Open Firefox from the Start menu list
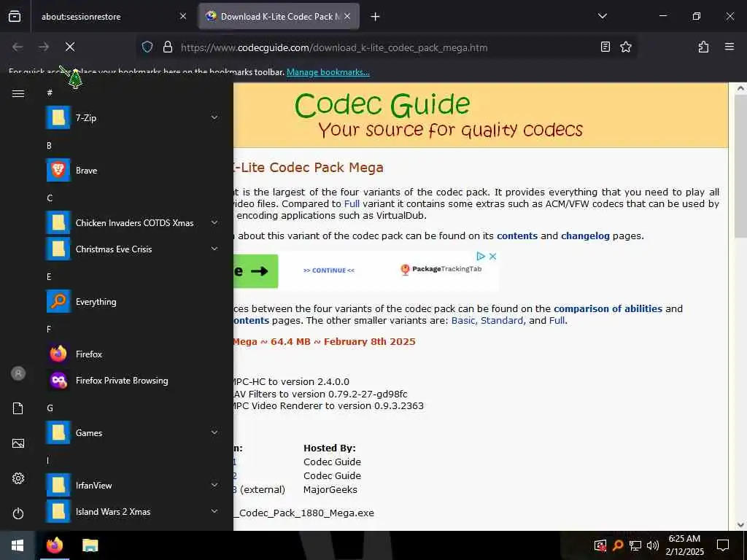This screenshot has height=560, width=747. click(x=133, y=354)
